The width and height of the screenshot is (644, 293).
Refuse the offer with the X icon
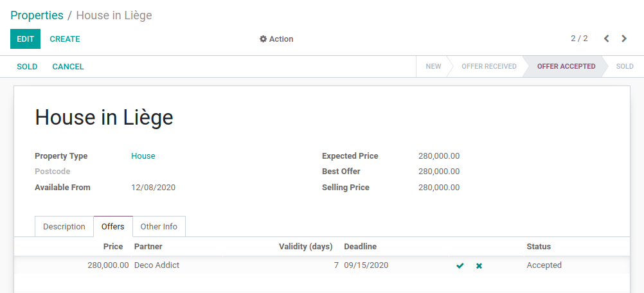tap(479, 265)
